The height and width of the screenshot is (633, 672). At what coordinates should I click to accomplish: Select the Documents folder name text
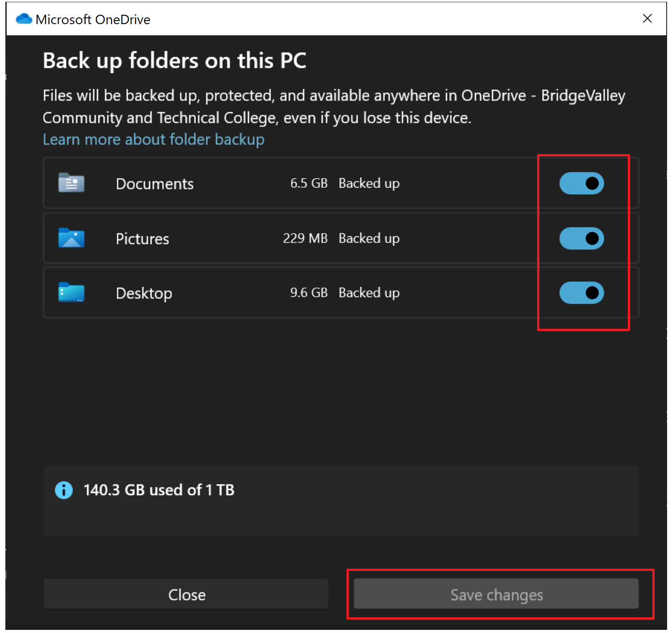(x=154, y=184)
